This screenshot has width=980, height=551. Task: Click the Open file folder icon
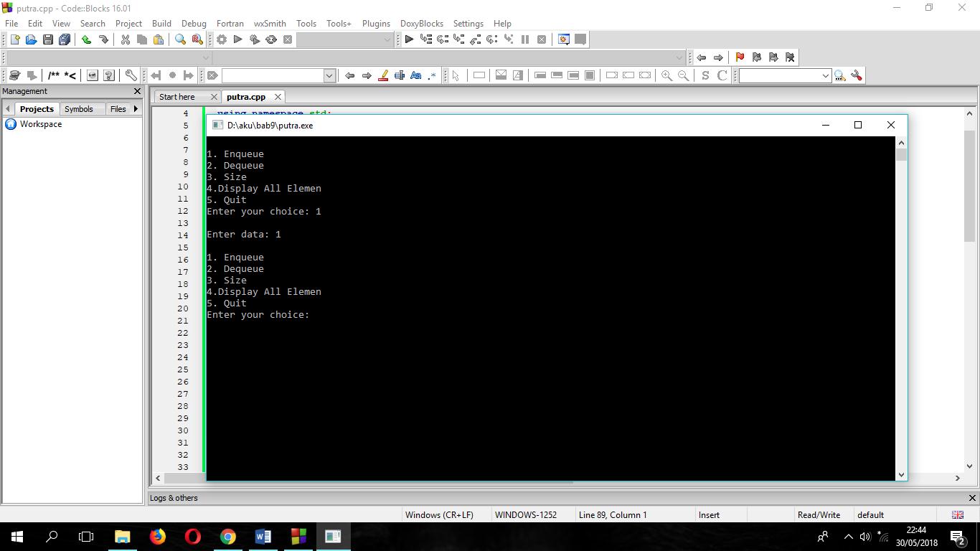[31, 39]
